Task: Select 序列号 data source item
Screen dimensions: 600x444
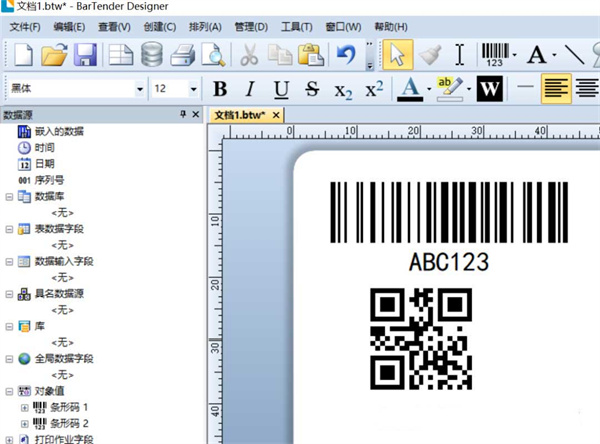Action: (50, 180)
